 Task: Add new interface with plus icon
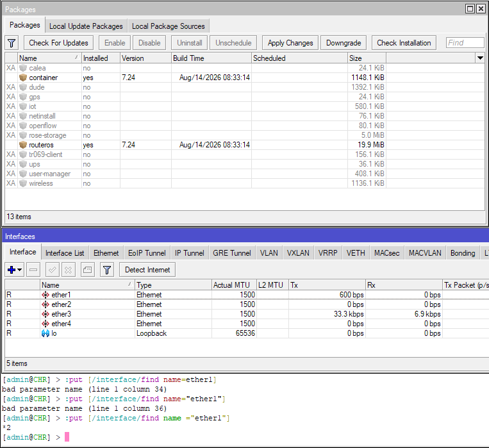pos(15,270)
